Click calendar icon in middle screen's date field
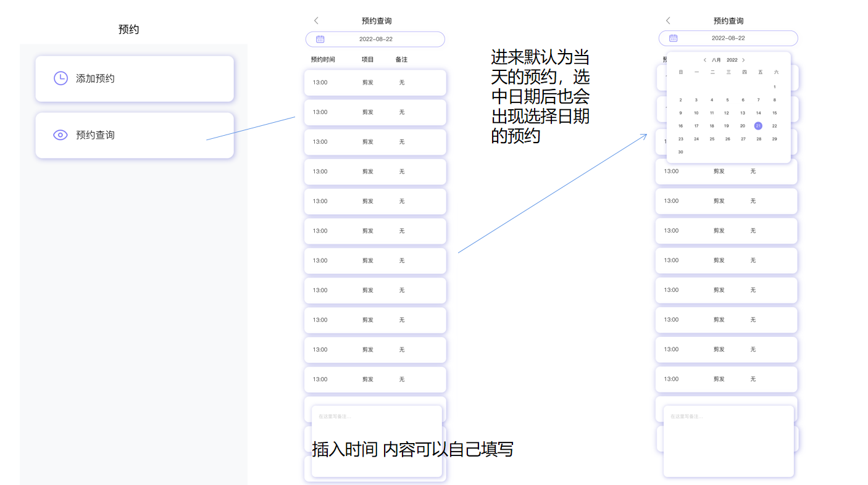This screenshot has height=485, width=868. [320, 39]
